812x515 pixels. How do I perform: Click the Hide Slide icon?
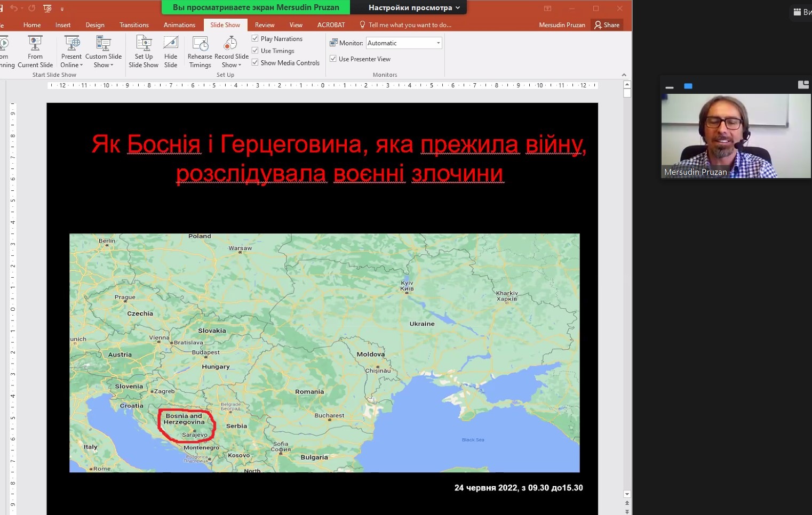tap(171, 44)
